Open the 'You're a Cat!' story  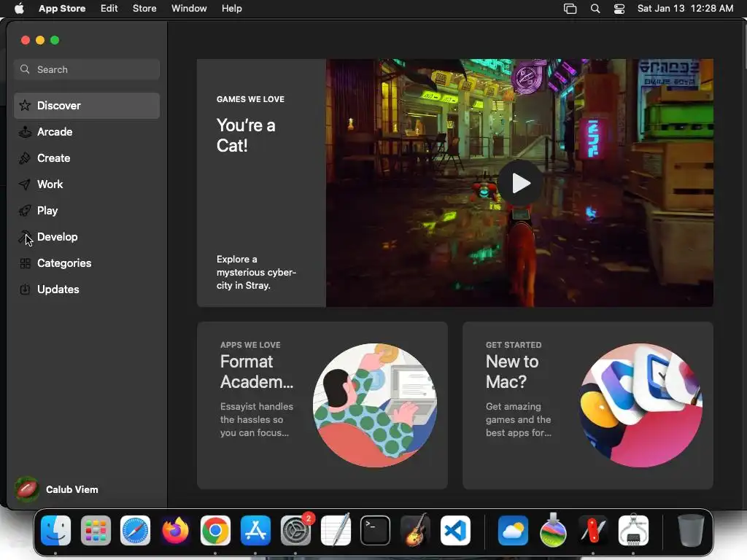click(261, 183)
